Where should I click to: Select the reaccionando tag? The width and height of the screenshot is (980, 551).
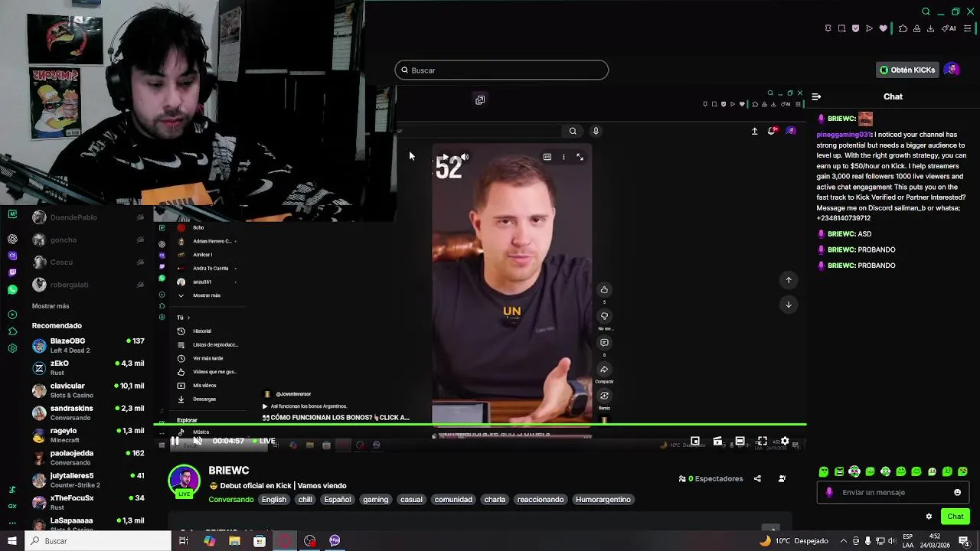click(x=541, y=500)
